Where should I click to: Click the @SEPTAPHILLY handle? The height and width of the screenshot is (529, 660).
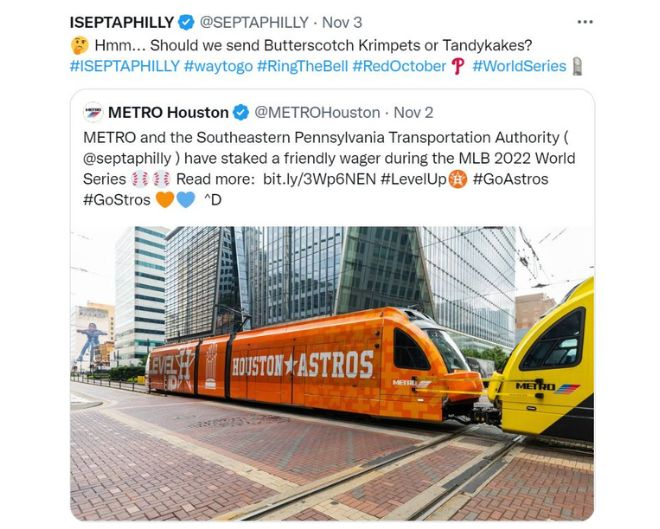click(x=254, y=22)
